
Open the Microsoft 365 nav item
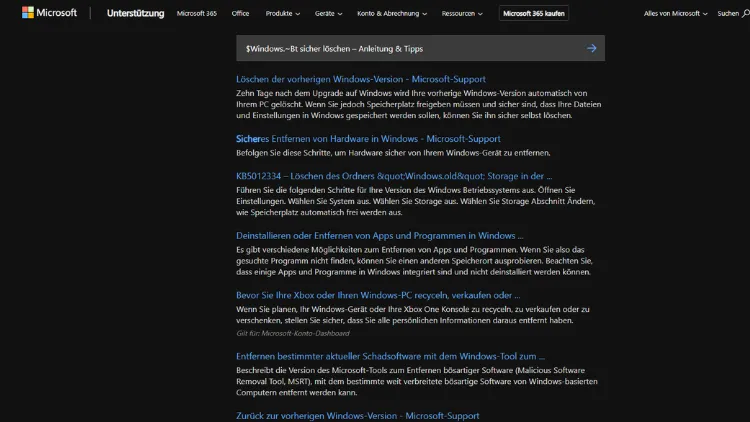[x=197, y=13]
